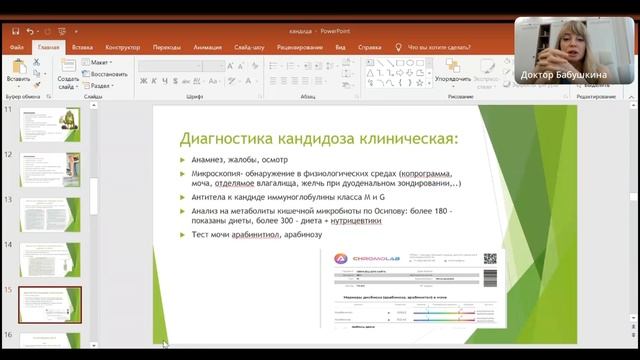Select slide 12 thumbnail
The image size is (640, 360).
(50, 170)
